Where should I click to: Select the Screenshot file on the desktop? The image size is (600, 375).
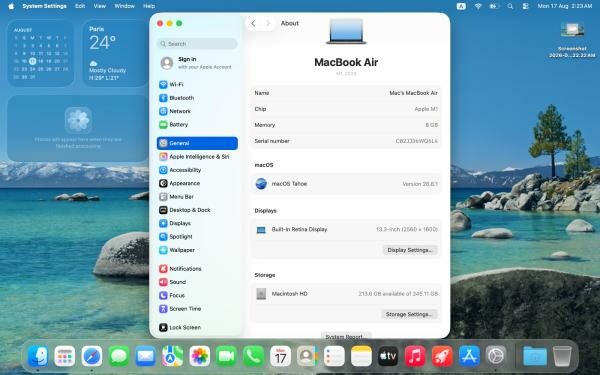point(572,40)
